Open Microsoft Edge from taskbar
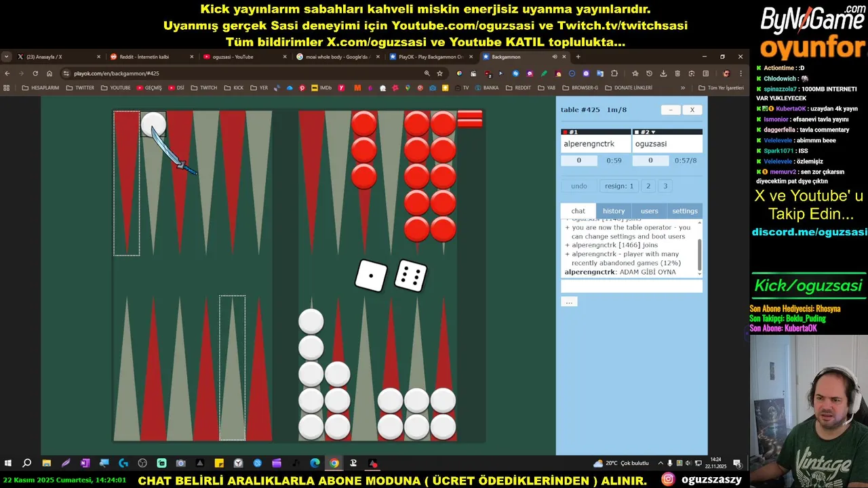The image size is (868, 488). point(315,464)
